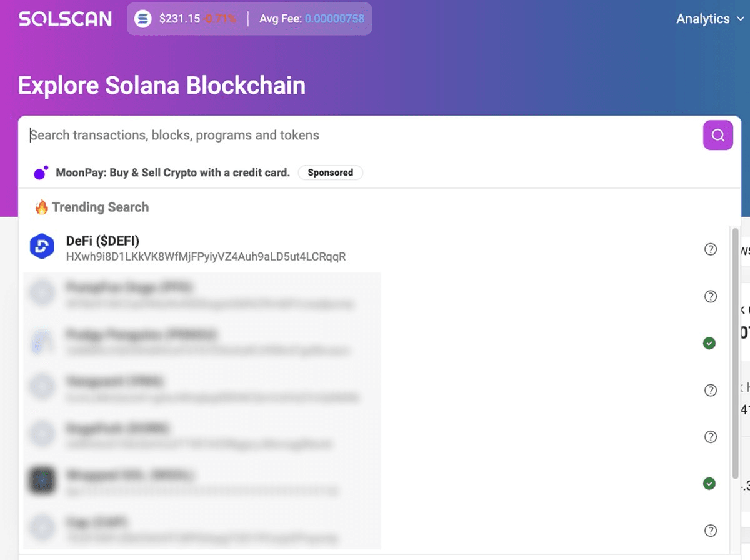Screen dimensions: 750x560
Task: Click the dark Wrapped SOL token icon
Action: coord(42,481)
